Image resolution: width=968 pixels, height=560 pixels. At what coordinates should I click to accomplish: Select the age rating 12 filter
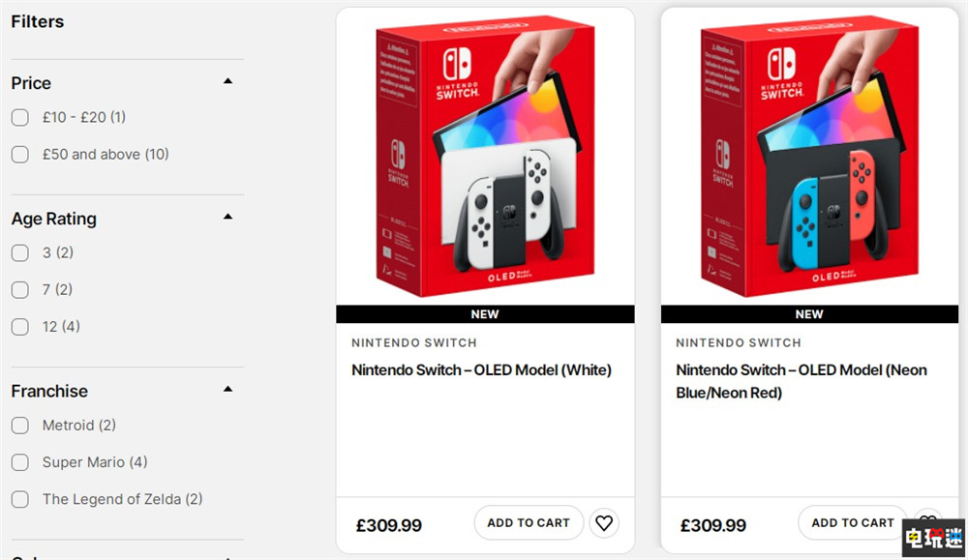click(20, 327)
